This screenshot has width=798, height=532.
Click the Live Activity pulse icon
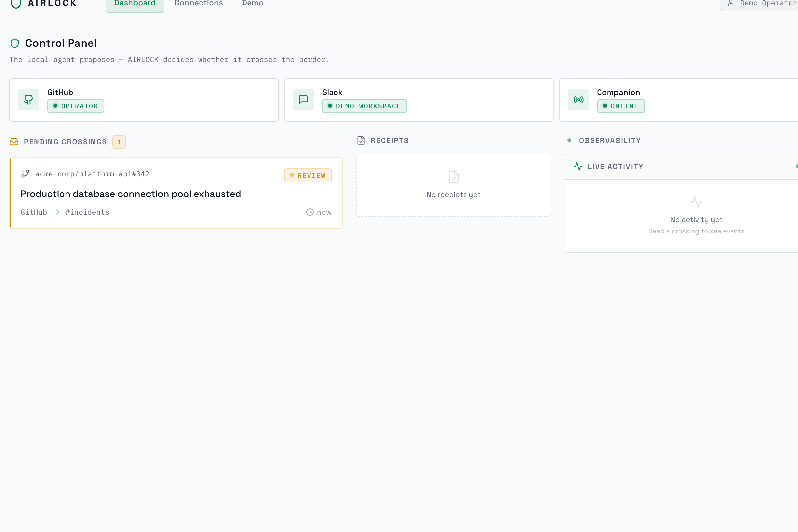pyautogui.click(x=578, y=166)
